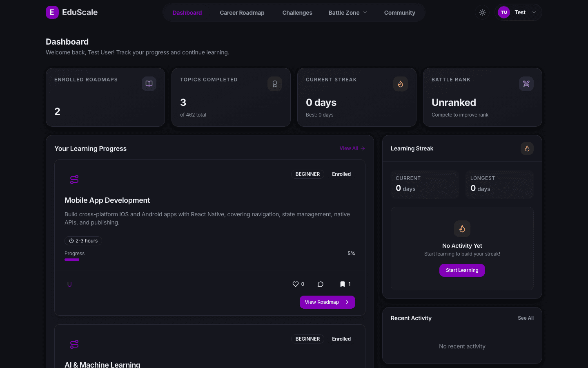This screenshot has width=588, height=368.
Task: Click the Current Streak flame icon
Action: (400, 84)
